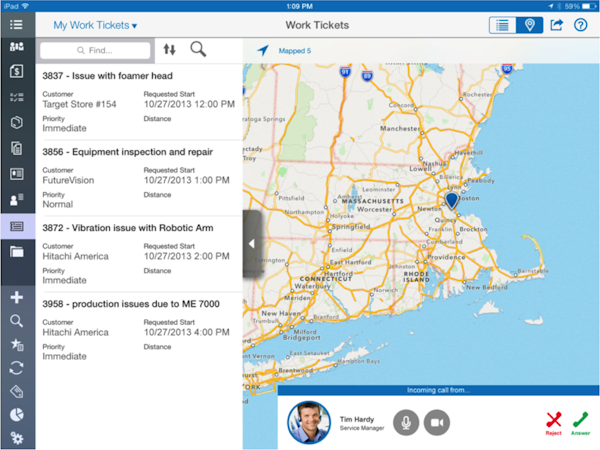Open the help question mark icon
Image resolution: width=600 pixels, height=450 pixels.
(x=581, y=24)
